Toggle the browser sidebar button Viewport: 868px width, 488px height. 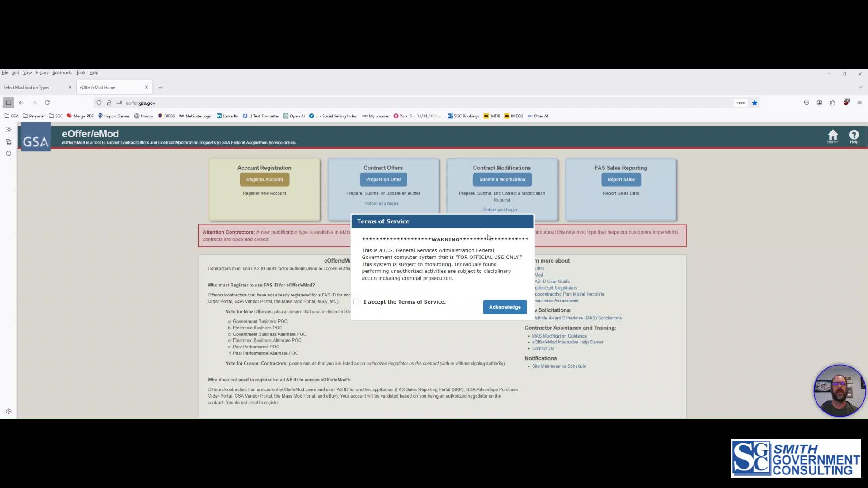click(9, 103)
